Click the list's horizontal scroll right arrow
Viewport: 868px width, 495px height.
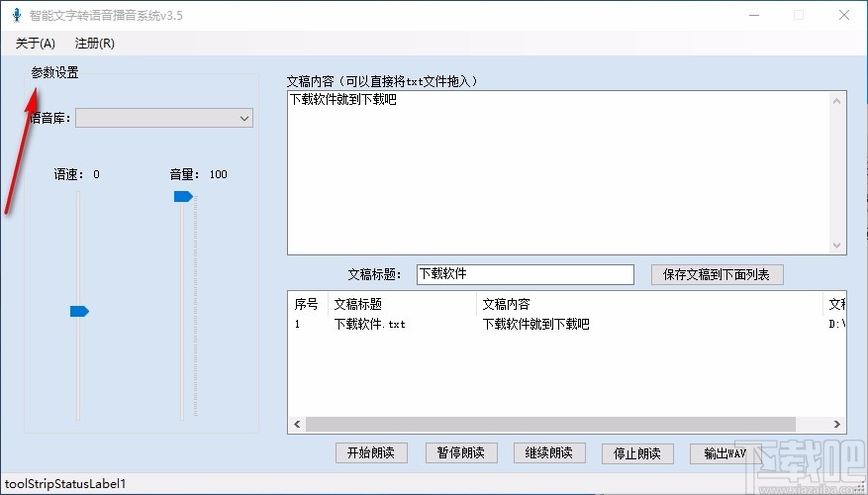tap(837, 424)
